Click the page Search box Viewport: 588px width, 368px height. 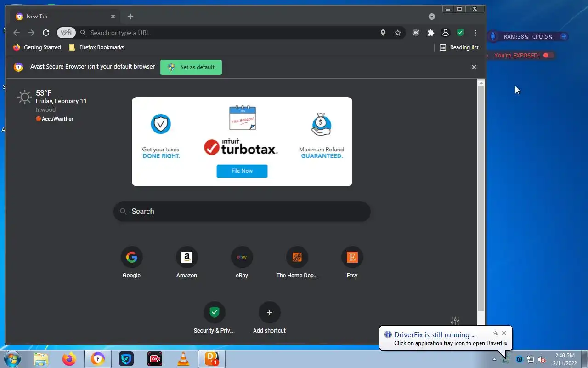(242, 211)
